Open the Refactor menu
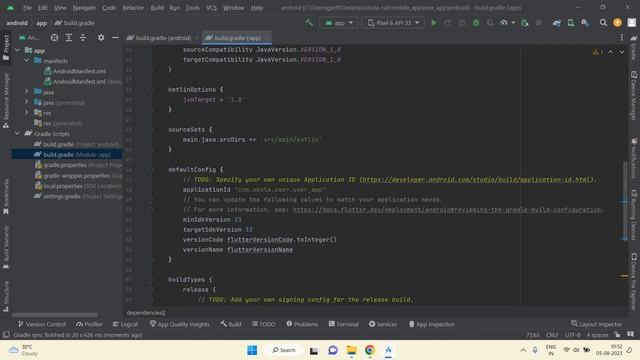The width and height of the screenshot is (640, 360). coord(133,8)
